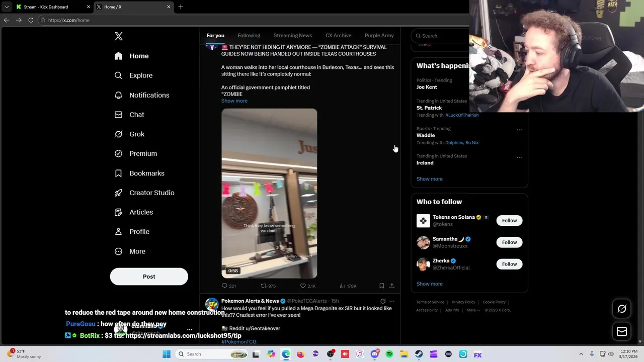644x362 pixels.
Task: Open more options on Pokemon post
Action: pos(392,301)
